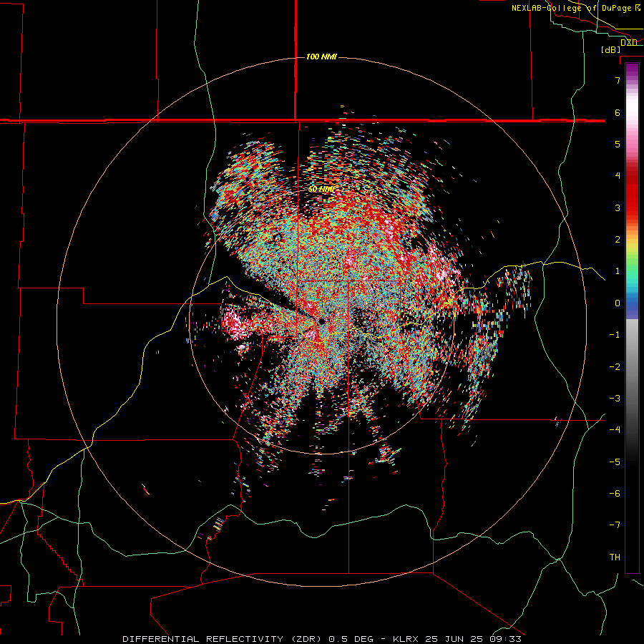Click the KLRX radar site identifier

406,639
